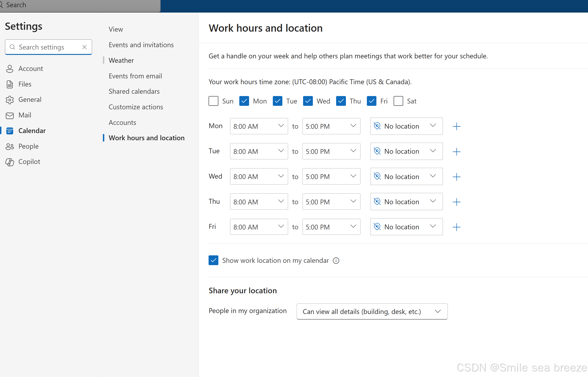The image size is (588, 377).
Task: Open Events and invitations settings
Action: pos(141,45)
